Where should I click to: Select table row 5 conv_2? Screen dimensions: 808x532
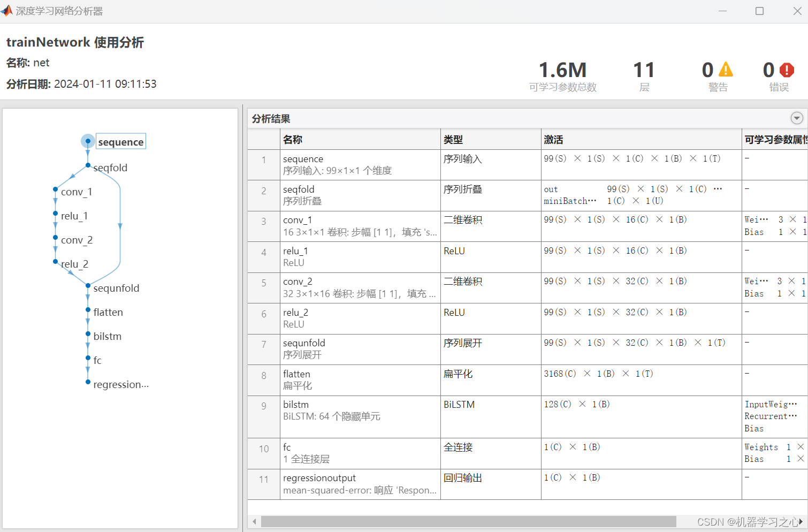coord(528,288)
